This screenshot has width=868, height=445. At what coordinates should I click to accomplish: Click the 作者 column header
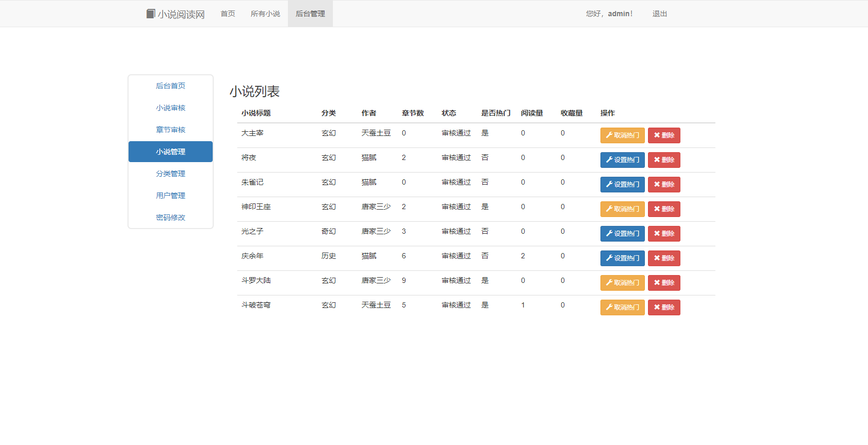click(369, 113)
